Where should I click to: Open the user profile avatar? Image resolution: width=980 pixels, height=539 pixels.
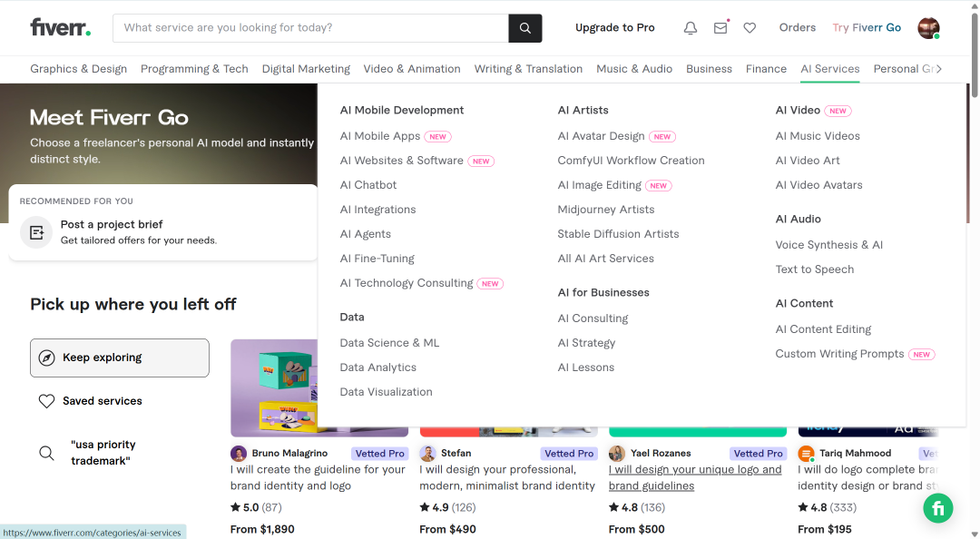928,28
